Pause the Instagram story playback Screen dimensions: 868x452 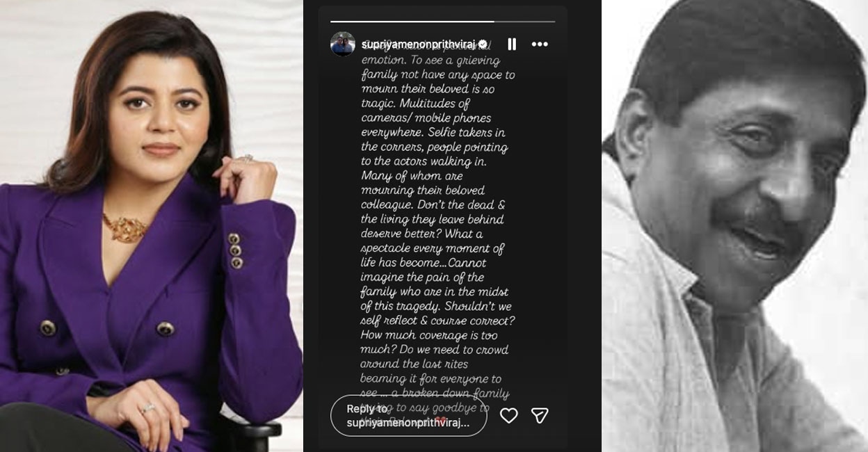tap(512, 45)
